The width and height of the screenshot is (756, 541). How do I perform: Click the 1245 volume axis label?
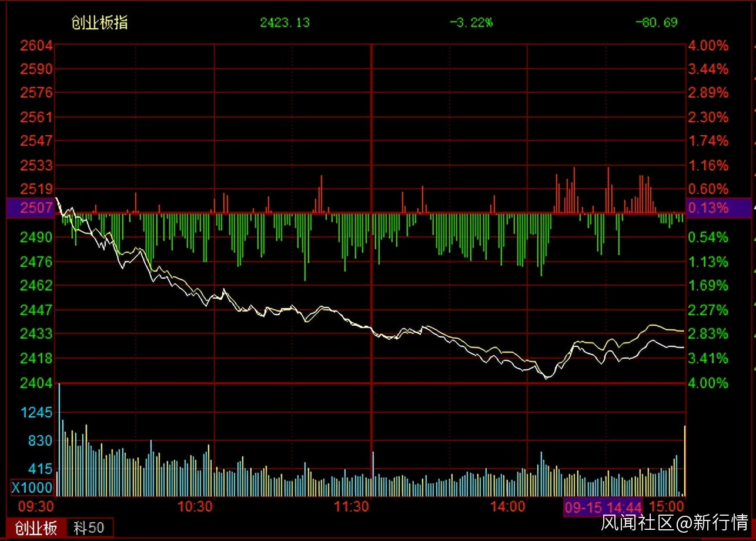click(x=36, y=412)
